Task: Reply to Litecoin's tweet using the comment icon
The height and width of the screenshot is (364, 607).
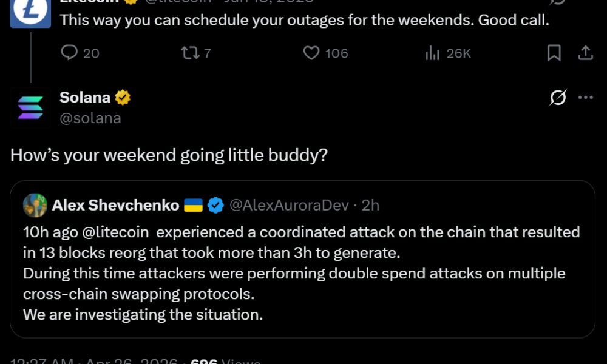Action: coord(69,53)
